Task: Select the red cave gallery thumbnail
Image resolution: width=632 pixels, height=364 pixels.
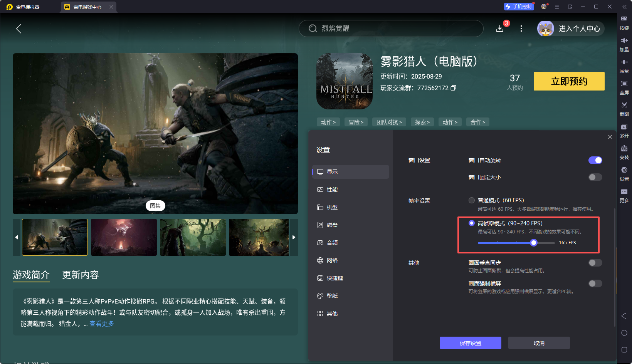Action: pyautogui.click(x=124, y=237)
